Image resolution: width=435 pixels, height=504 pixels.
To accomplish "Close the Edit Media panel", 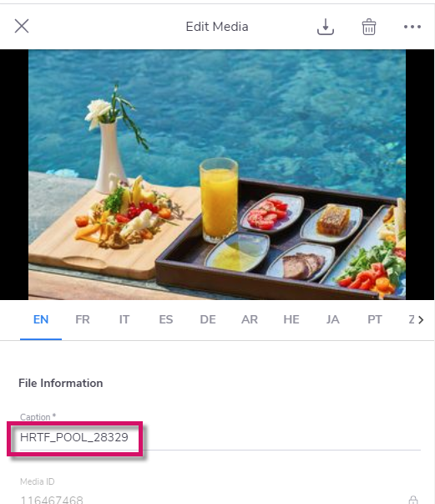I will point(22,26).
